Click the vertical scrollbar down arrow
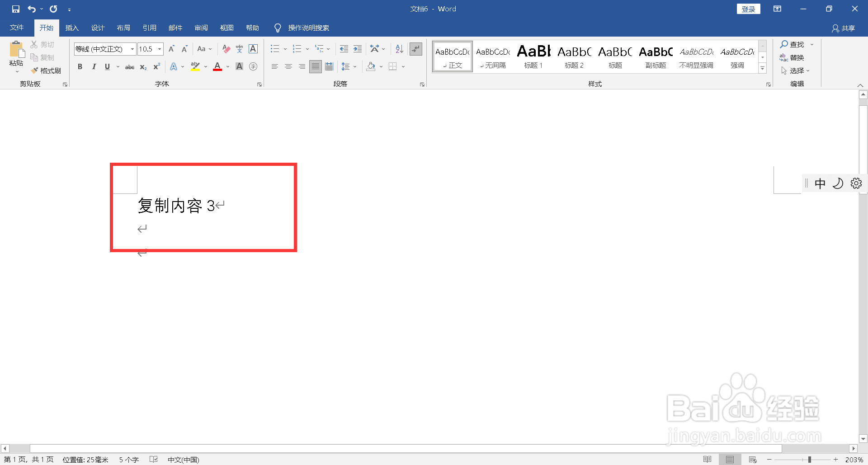 (x=863, y=438)
